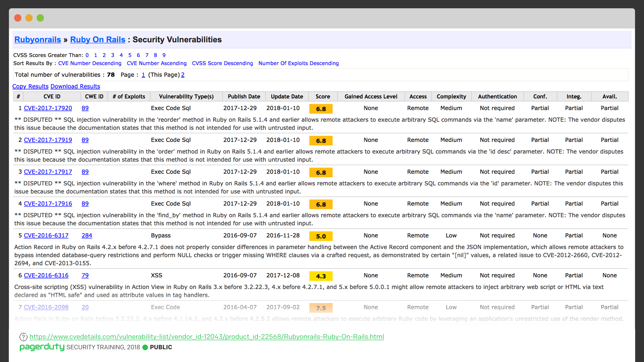Open the Ruby On Rails product link
This screenshot has height=362, width=644.
point(98,40)
